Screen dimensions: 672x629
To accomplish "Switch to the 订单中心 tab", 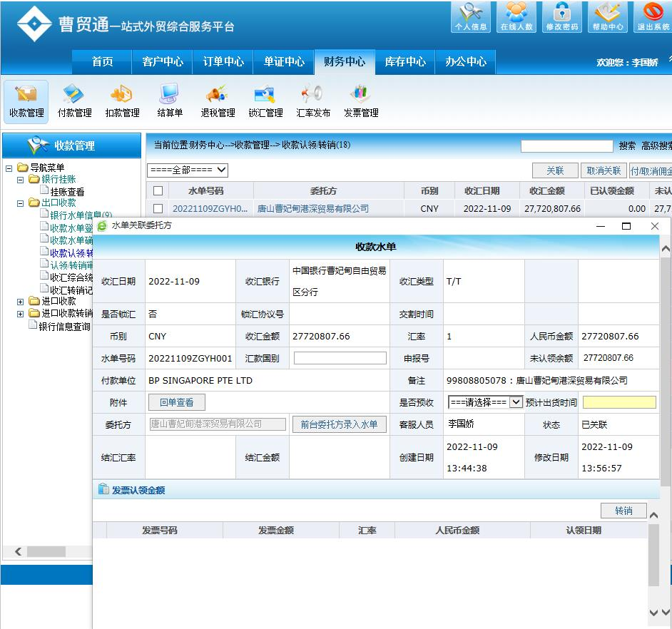I will (x=223, y=62).
